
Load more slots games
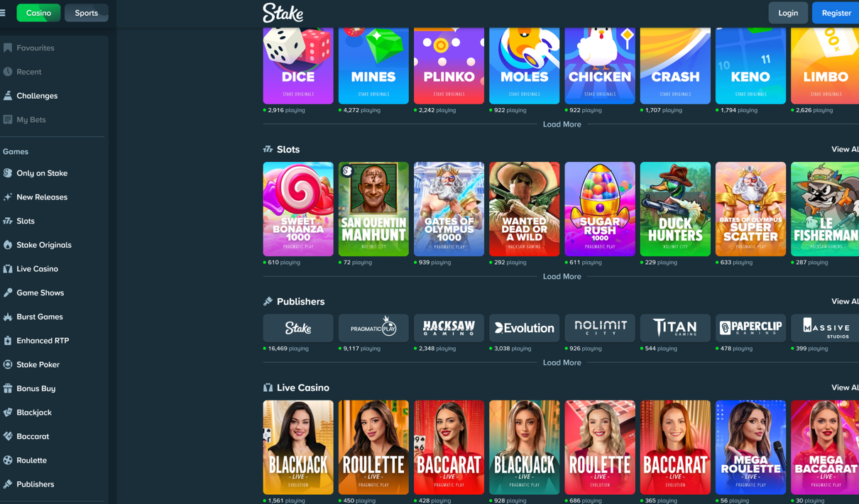coord(562,276)
